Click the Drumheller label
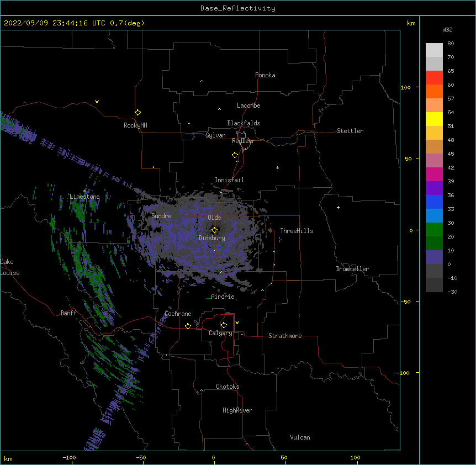The width and height of the screenshot is (476, 465). [352, 269]
